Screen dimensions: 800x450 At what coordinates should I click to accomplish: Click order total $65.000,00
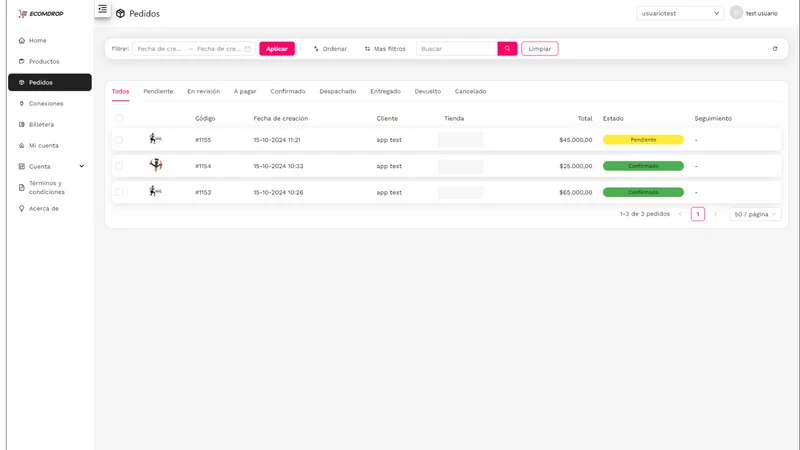(576, 192)
